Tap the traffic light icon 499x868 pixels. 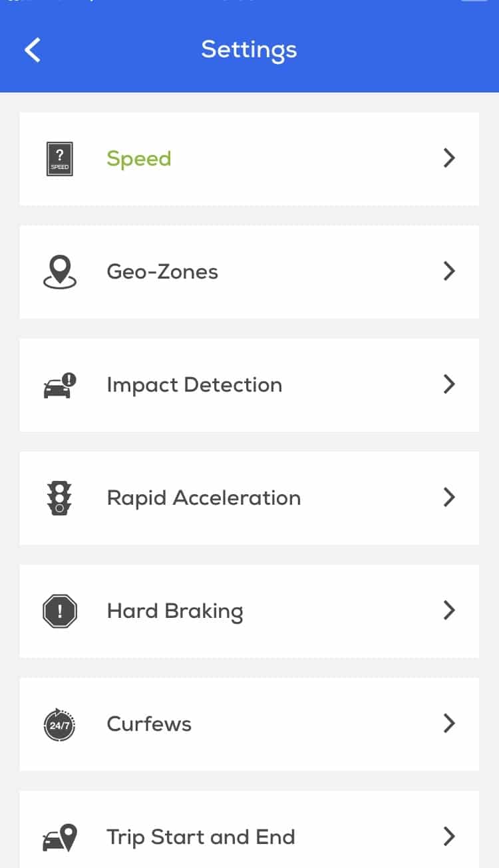[x=60, y=498]
